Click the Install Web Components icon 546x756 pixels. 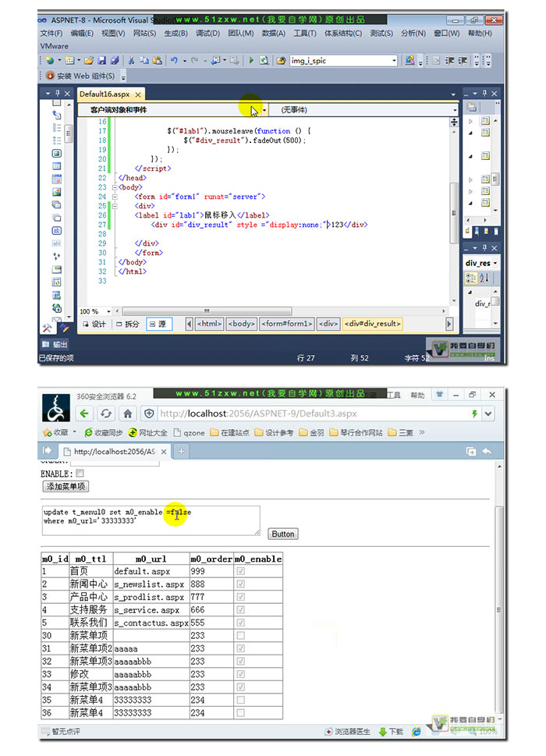(50, 76)
